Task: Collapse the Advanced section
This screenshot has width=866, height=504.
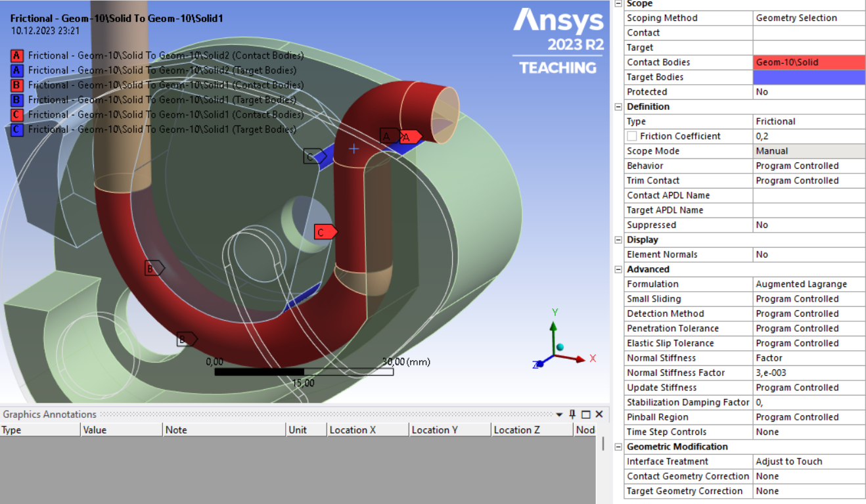Action: click(618, 269)
